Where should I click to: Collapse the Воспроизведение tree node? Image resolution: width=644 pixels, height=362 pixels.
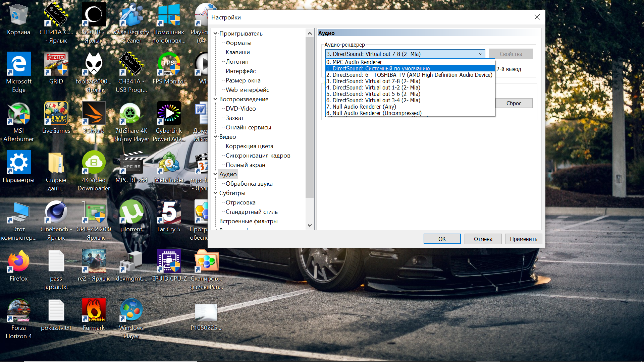pos(215,99)
